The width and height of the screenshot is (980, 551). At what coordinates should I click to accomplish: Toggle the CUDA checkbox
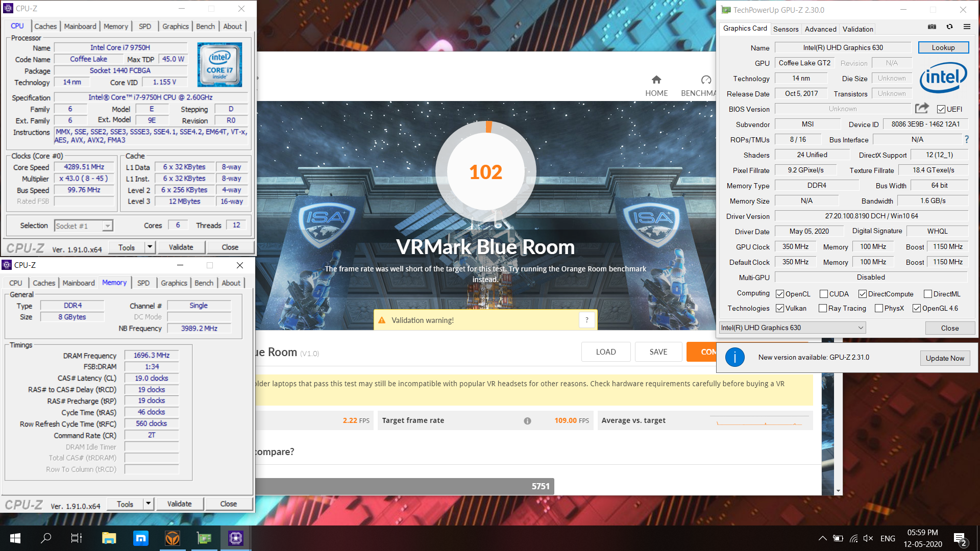(824, 294)
